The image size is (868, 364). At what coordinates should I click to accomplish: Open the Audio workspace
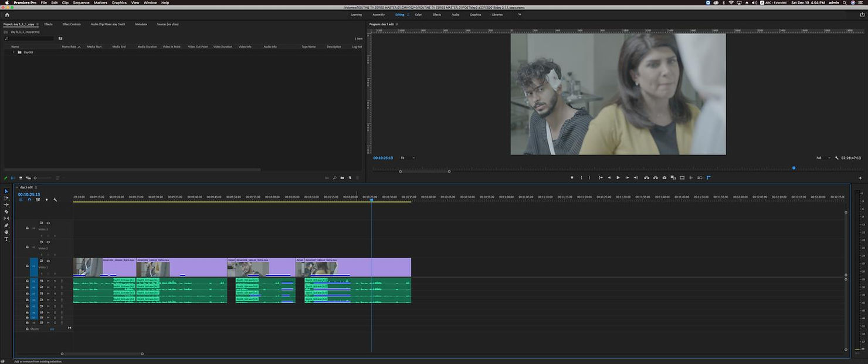tap(455, 14)
